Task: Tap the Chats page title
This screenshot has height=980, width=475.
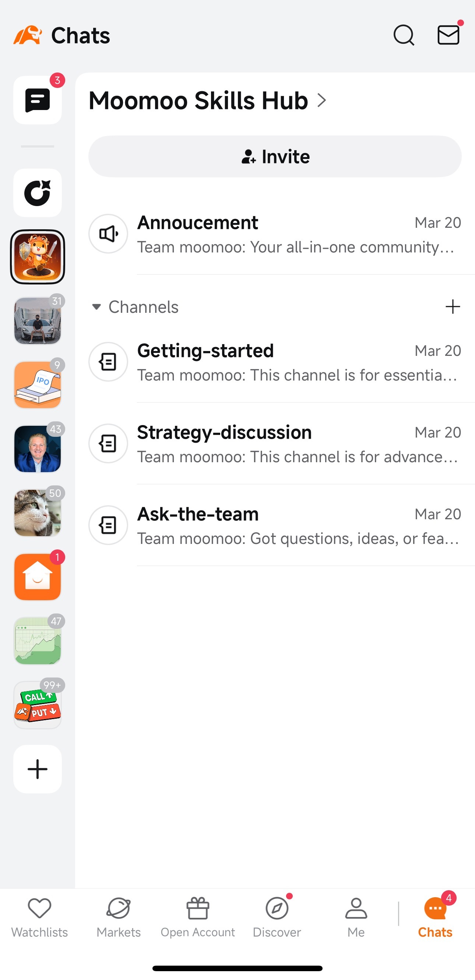Action: tap(81, 36)
